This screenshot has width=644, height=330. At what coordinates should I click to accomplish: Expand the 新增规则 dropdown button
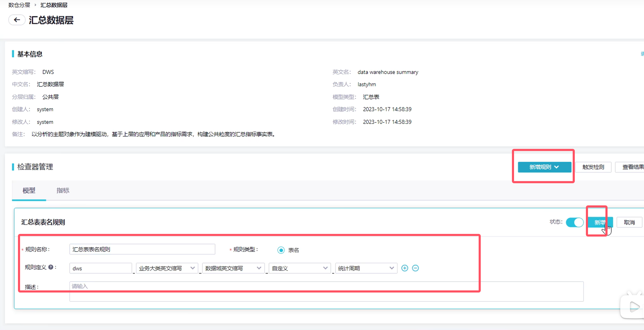[x=544, y=167]
